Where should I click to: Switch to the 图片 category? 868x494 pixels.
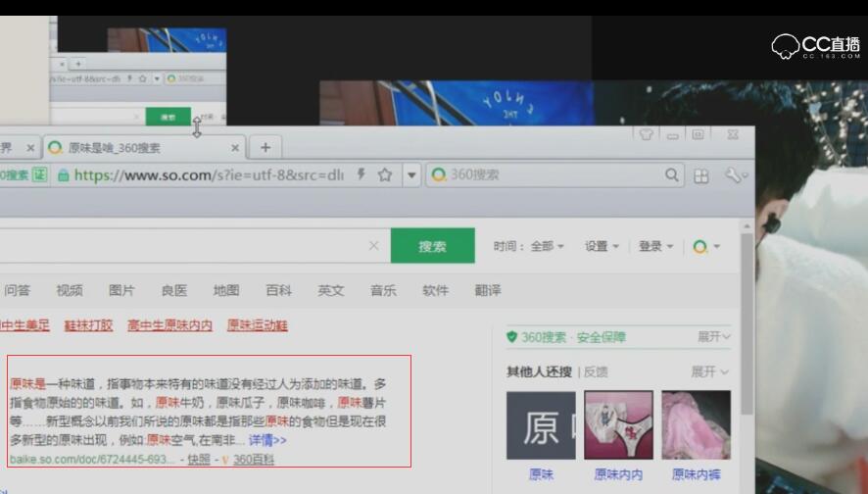pyautogui.click(x=121, y=290)
